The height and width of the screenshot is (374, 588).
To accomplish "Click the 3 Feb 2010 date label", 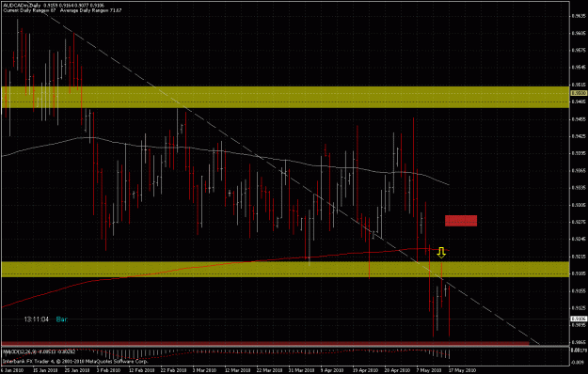I will [108, 370].
